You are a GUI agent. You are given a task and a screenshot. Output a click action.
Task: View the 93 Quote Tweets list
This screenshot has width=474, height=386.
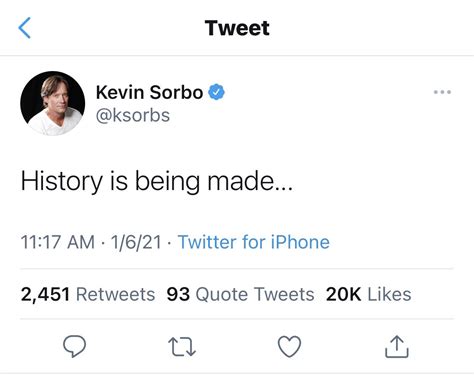pos(240,294)
